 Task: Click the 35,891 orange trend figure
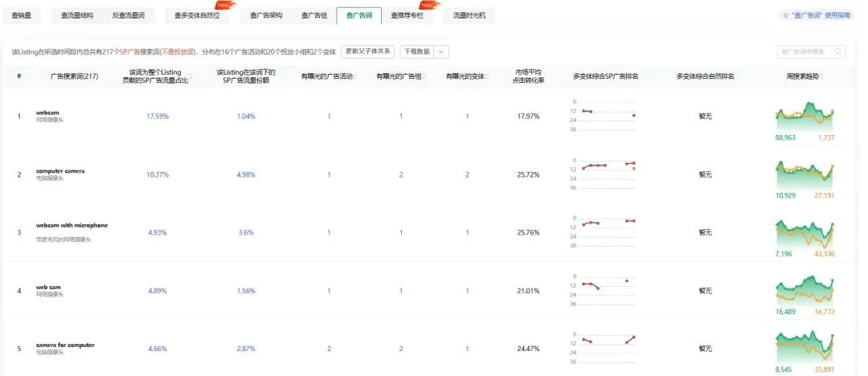tap(825, 370)
